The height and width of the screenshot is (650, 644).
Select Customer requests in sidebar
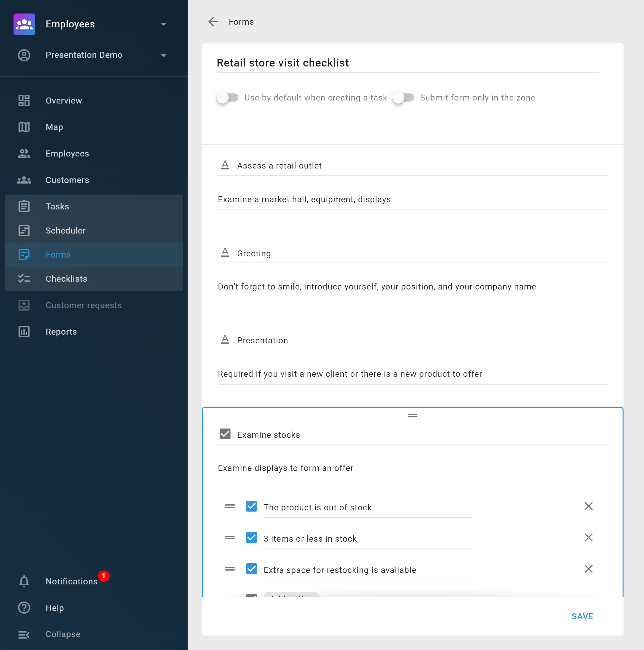84,305
